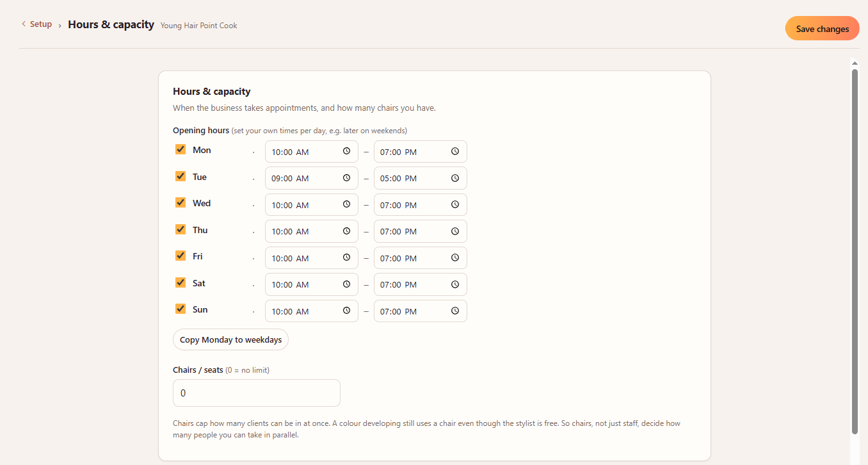Click the Monday 07:00 PM closing time field

point(420,152)
